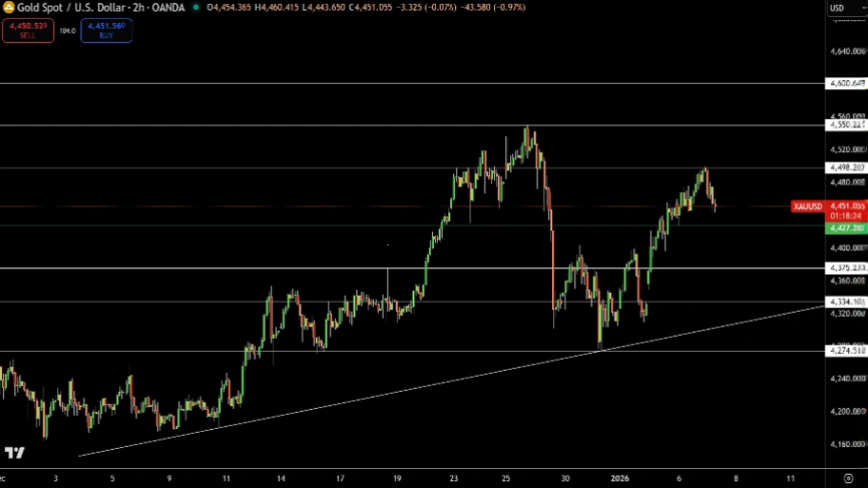Select the 4,498.28 horizontal line price label
868x488 pixels.
click(846, 167)
